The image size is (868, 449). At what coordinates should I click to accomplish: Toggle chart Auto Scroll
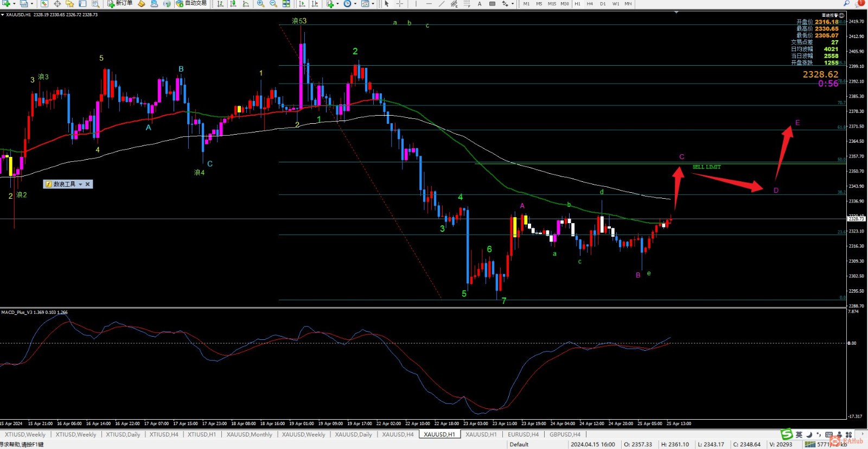pyautogui.click(x=302, y=4)
